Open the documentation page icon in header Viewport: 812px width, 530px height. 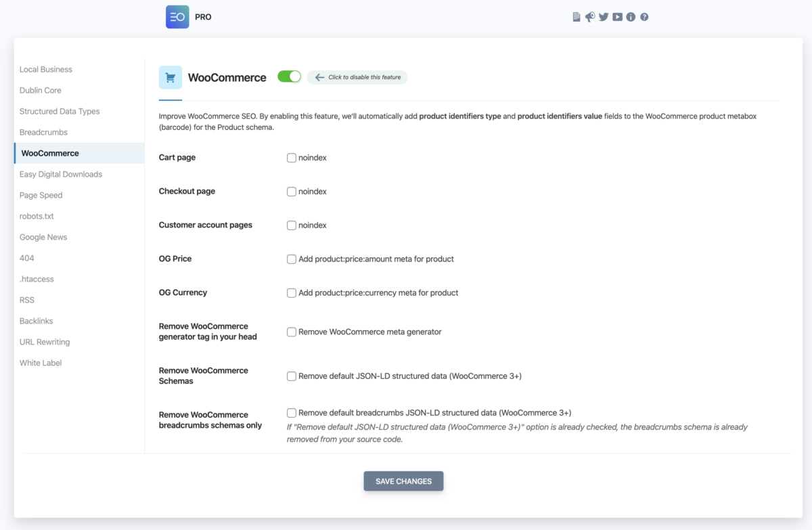click(577, 17)
